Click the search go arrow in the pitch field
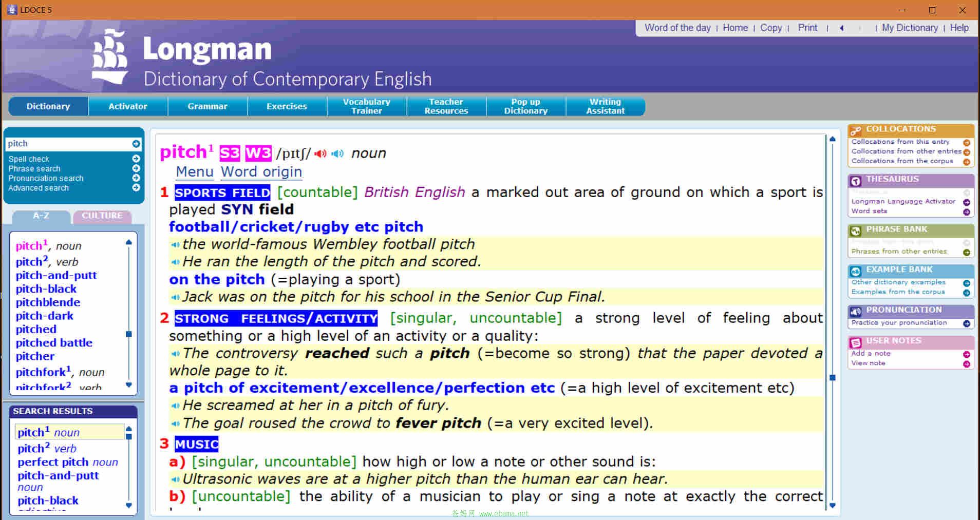The image size is (980, 520). (x=136, y=144)
